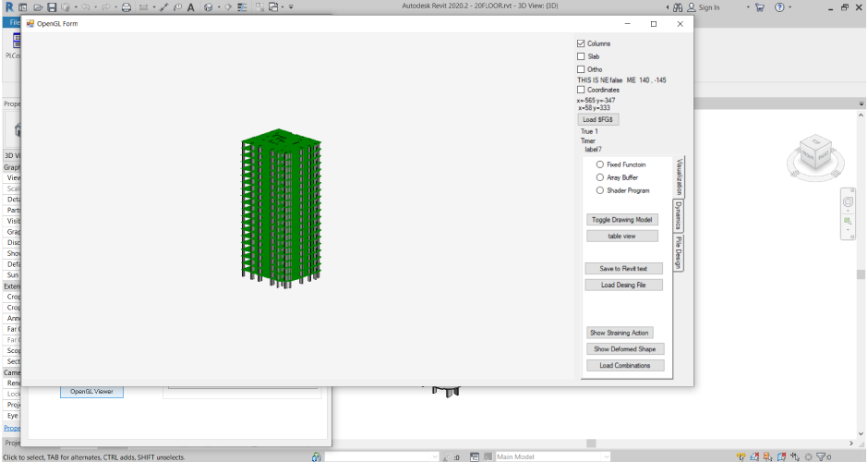Screen dimensions: 868x462
Task: Click the Revit view vertical scrollbar thumb
Action: 861,274
